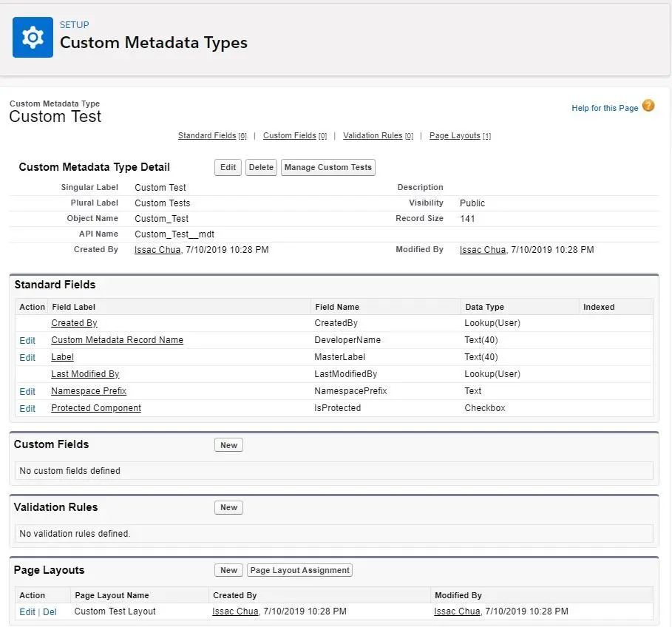Delete the Custom Test Layout via Del

click(x=50, y=612)
